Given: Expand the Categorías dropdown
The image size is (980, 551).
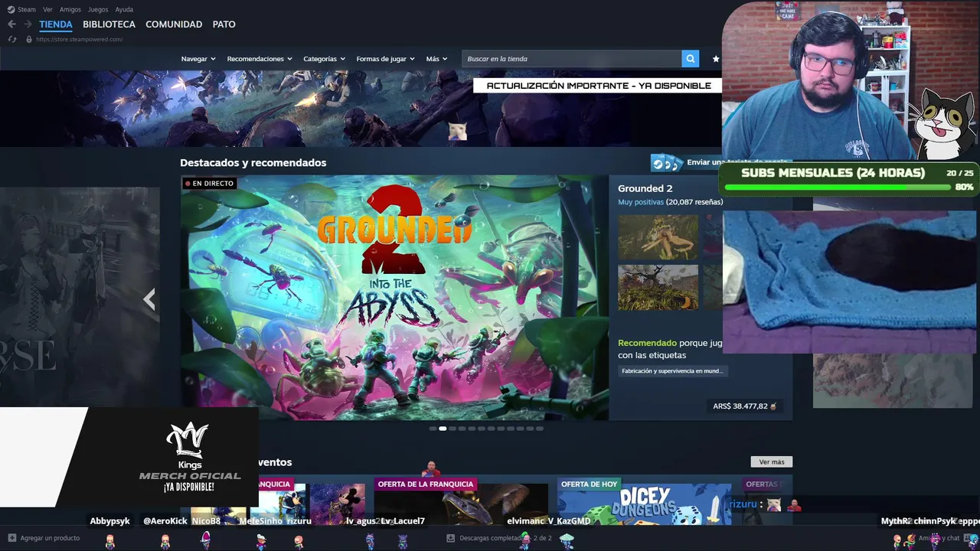Looking at the screenshot, I should click(324, 59).
